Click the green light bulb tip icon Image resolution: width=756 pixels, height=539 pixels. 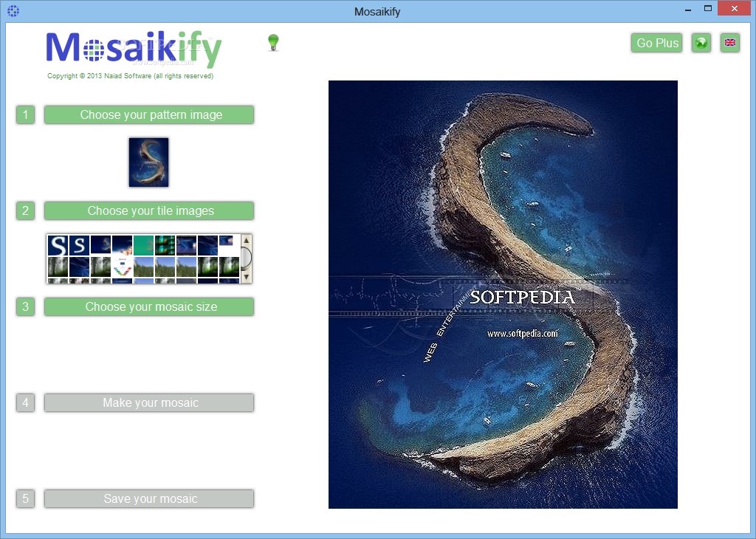[x=273, y=43]
